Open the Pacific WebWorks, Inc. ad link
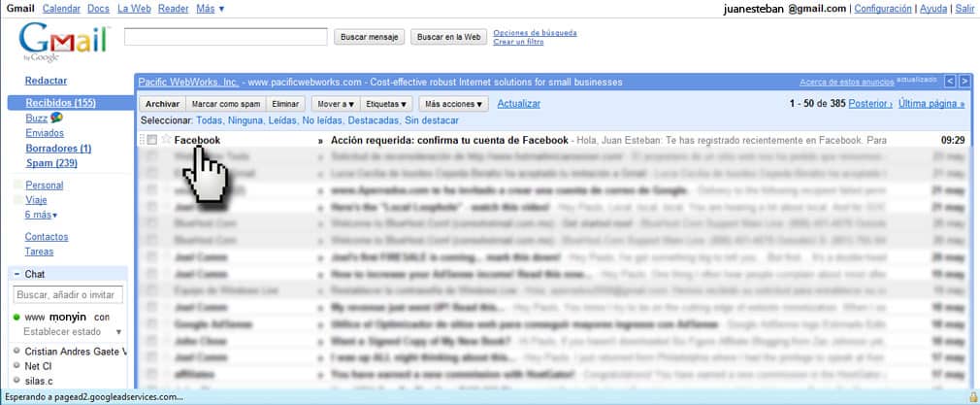The width and height of the screenshot is (980, 405). coord(189,82)
